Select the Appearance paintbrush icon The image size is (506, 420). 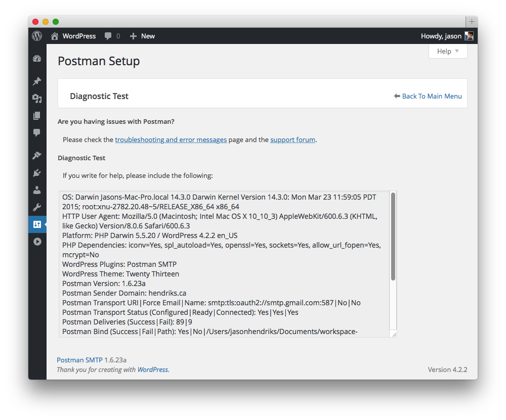[x=37, y=156]
